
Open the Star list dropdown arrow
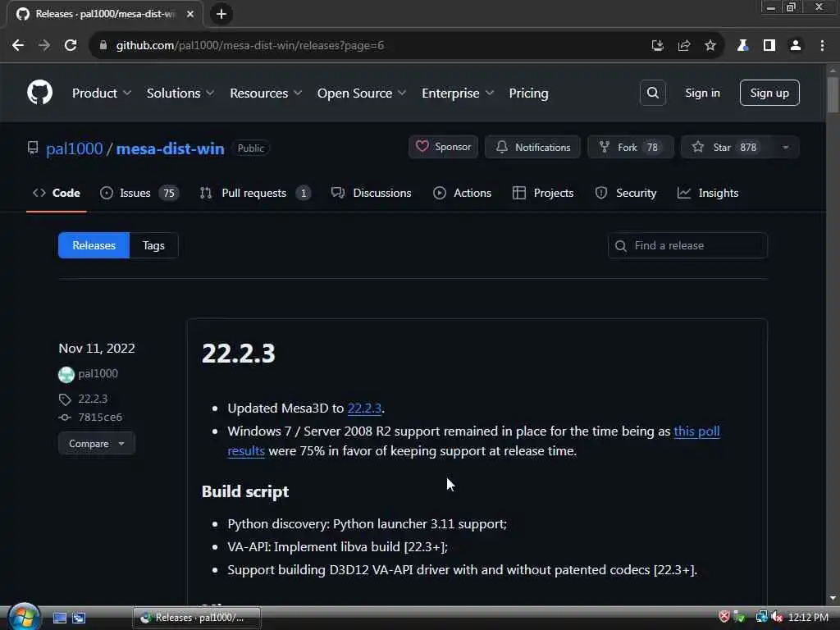click(785, 148)
